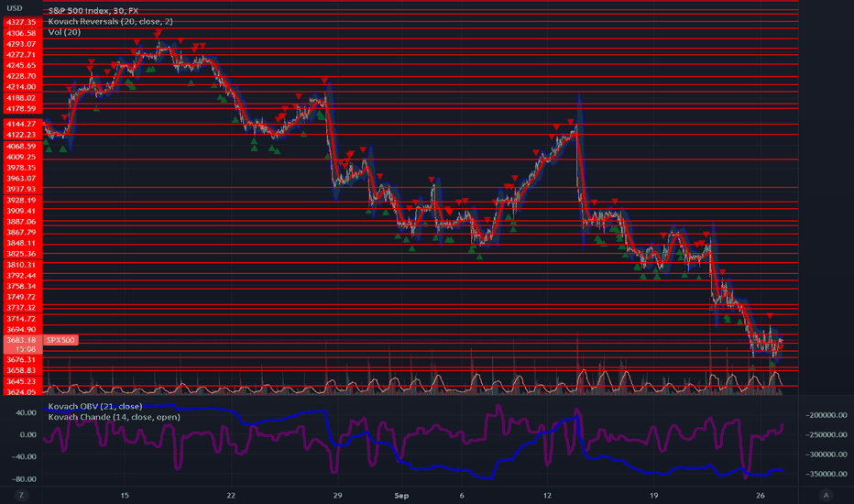This screenshot has height=504, width=854.
Task: Click the 3963.07 price level label
Action: click(21, 178)
